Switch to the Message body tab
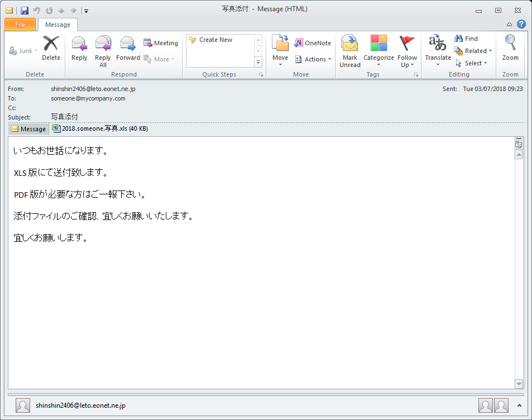The width and height of the screenshot is (532, 420). click(x=28, y=129)
